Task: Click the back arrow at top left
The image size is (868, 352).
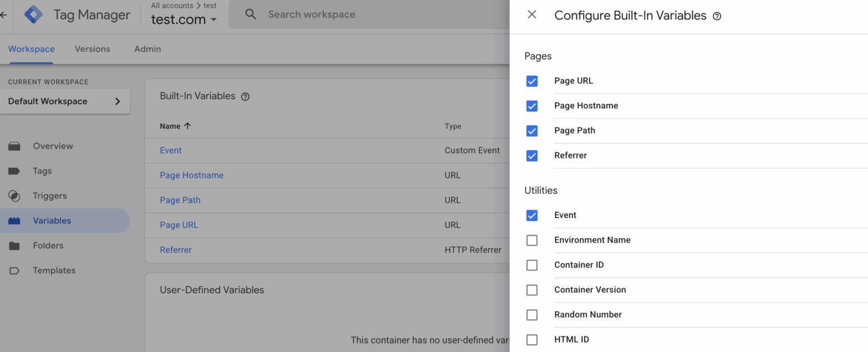Action: (3, 15)
